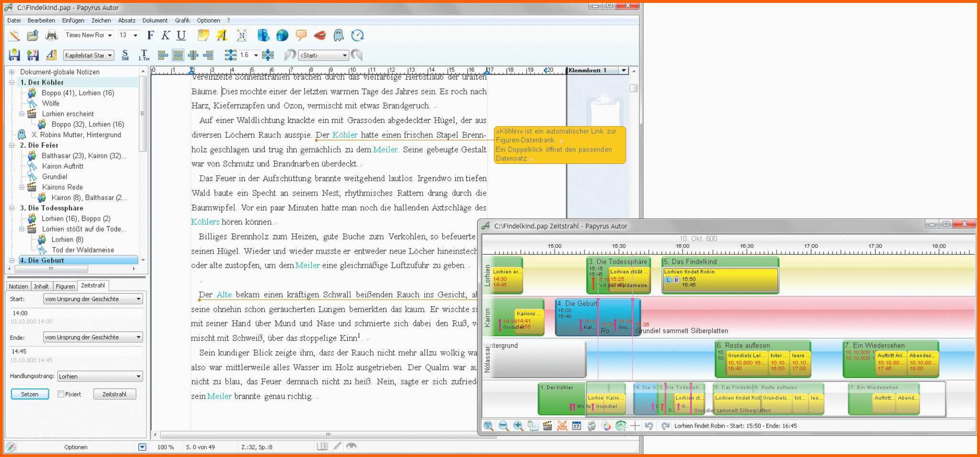Toggle bold with the F button
The image size is (980, 457).
151,35
